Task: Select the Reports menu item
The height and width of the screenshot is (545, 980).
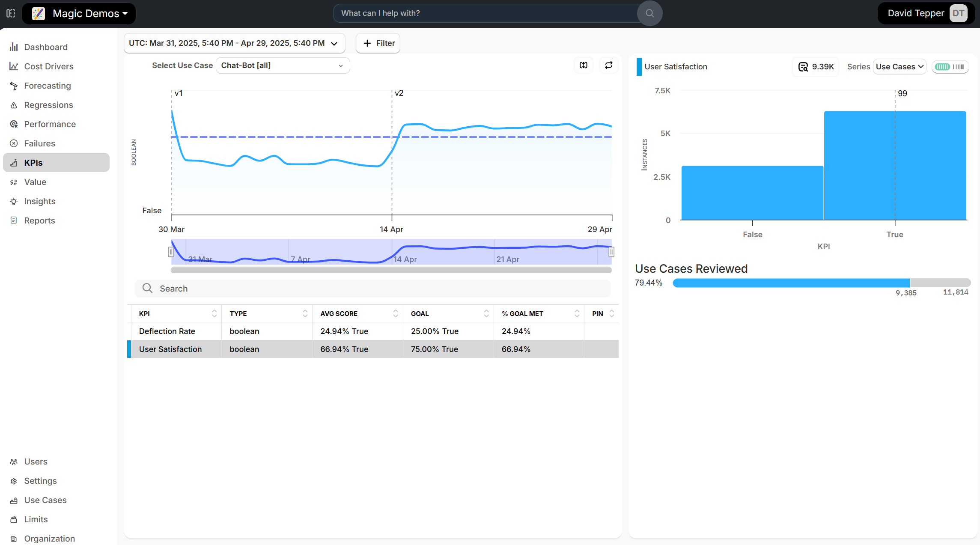Action: 39,220
